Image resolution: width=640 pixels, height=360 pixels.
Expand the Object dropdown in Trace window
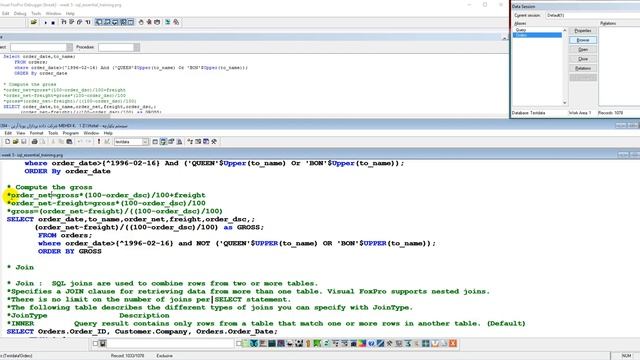[69, 47]
